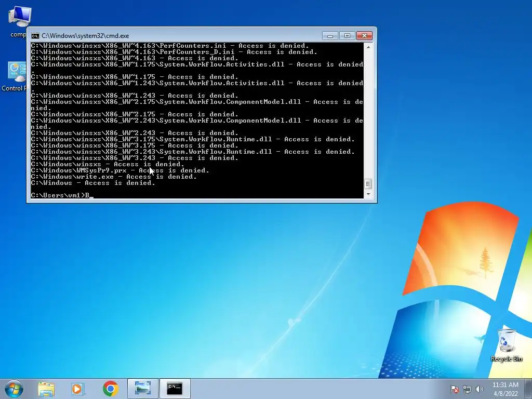Maximize the cmd.exe window

(347, 36)
